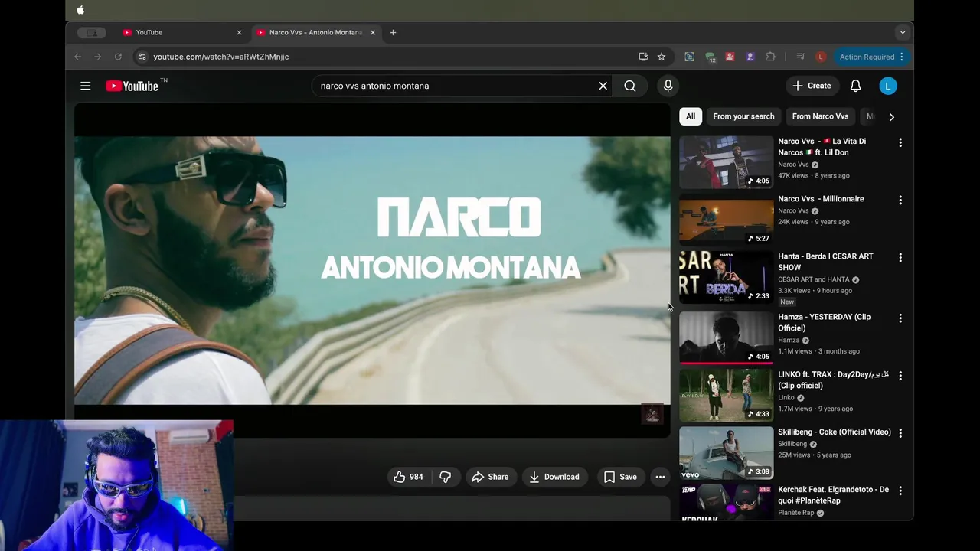
Task: Open the Hanta Berda thumbnail
Action: [727, 277]
